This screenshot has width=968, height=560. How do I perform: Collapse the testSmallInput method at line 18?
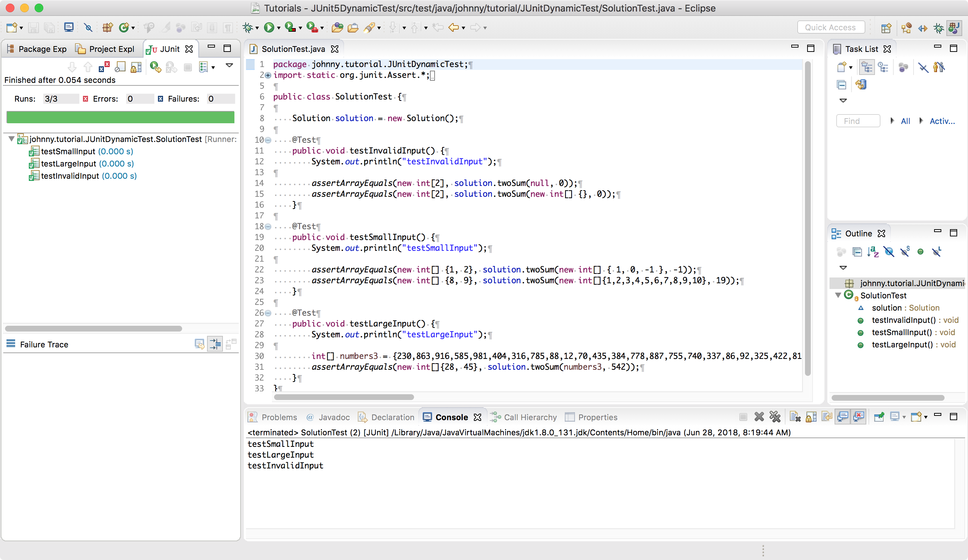(x=268, y=226)
